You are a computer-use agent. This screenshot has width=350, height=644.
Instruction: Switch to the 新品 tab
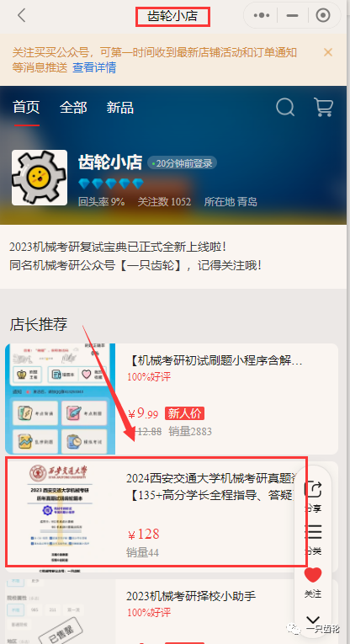point(119,108)
